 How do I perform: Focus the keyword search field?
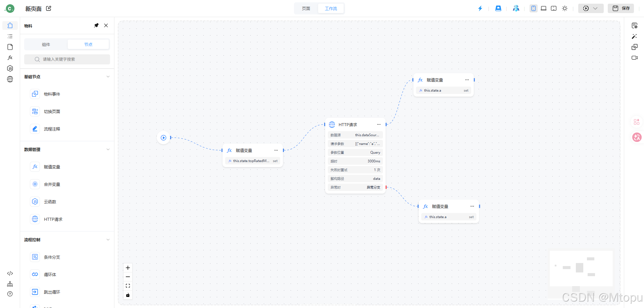coord(67,59)
